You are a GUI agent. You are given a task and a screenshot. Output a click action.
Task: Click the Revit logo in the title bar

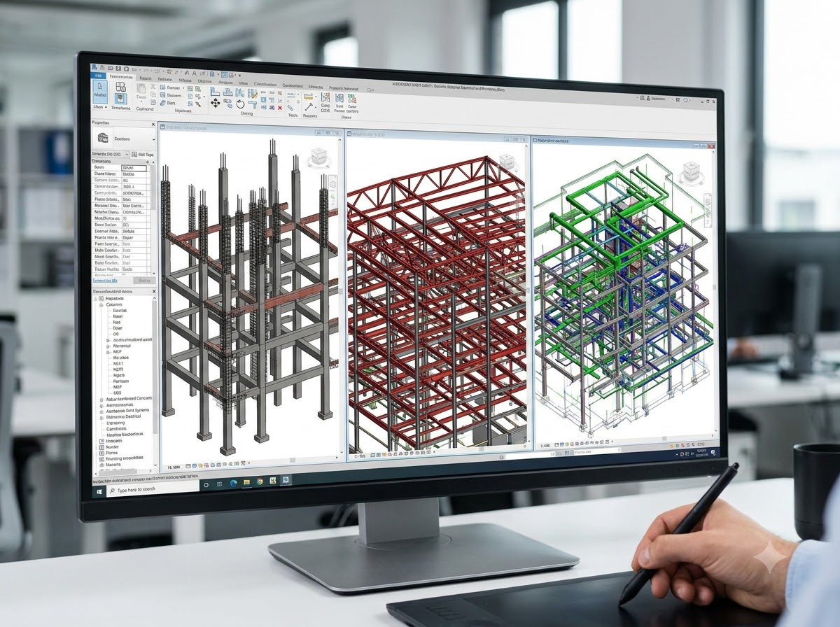point(94,67)
